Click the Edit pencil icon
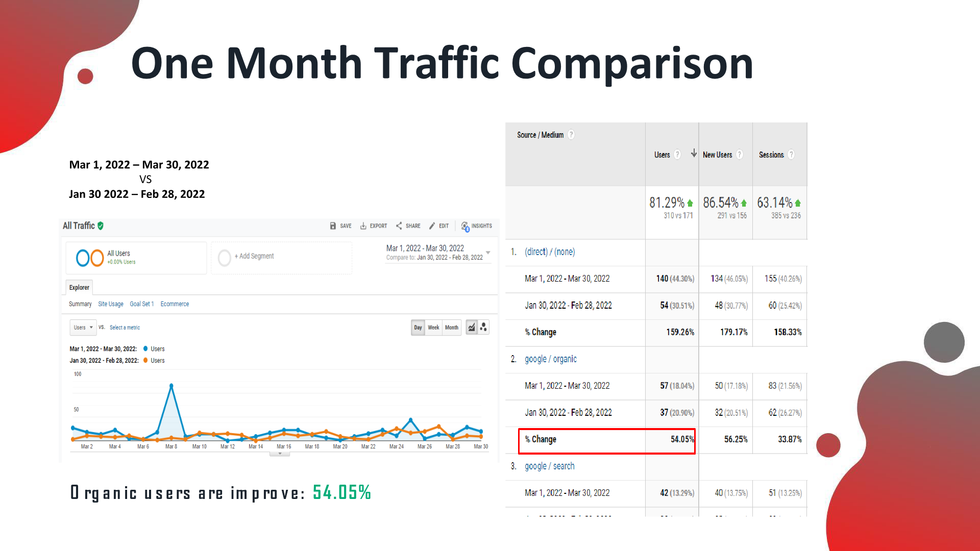 click(432, 226)
